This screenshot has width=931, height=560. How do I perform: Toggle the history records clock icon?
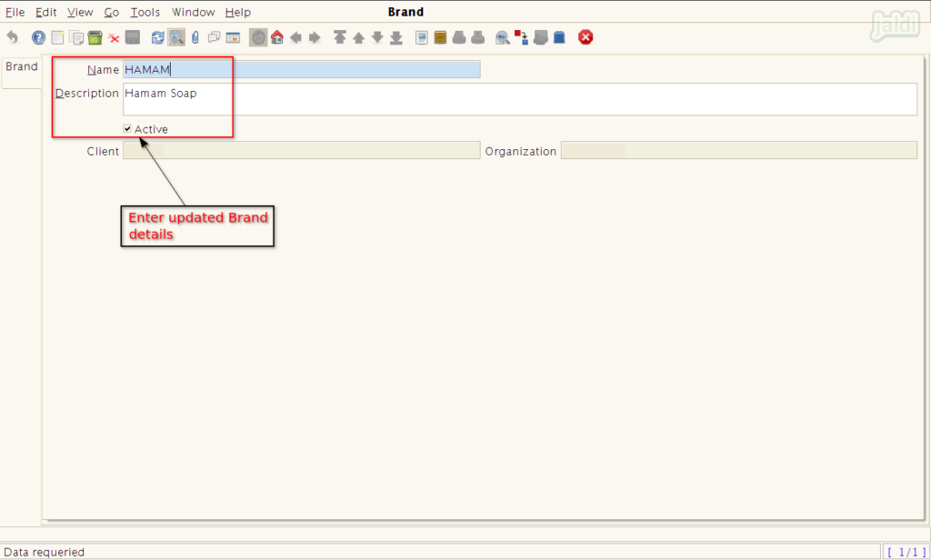[x=258, y=37]
